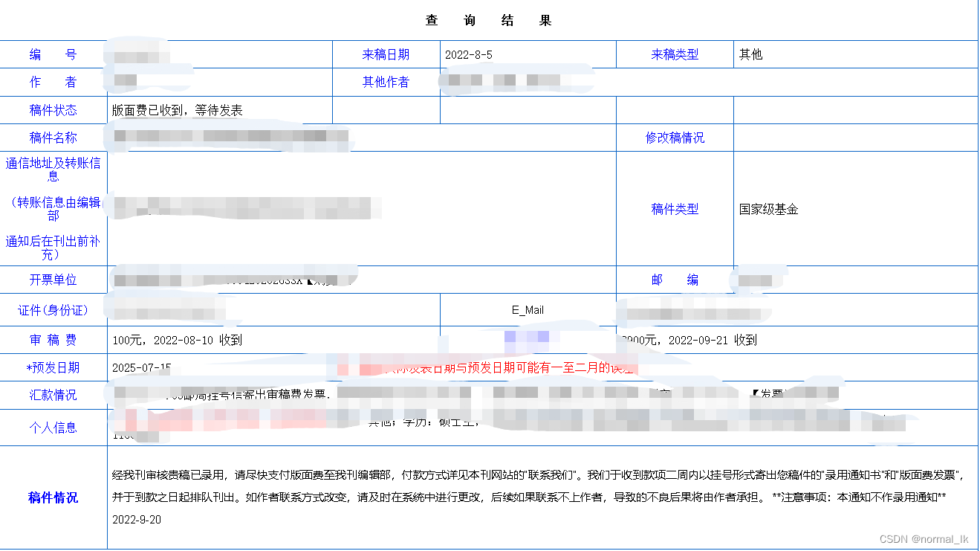The height and width of the screenshot is (551, 980).
Task: Click the 审稿费 label
Action: pyautogui.click(x=53, y=340)
